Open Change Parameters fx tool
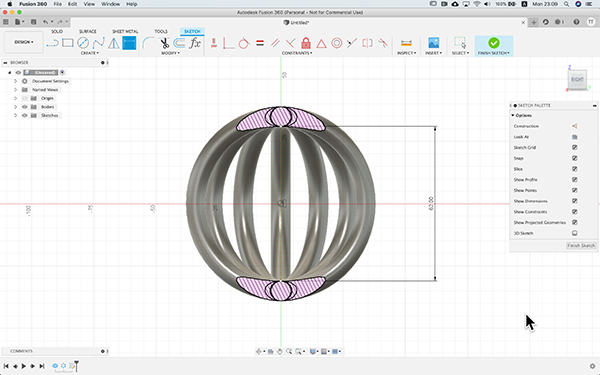The height and width of the screenshot is (375, 600). [x=195, y=43]
